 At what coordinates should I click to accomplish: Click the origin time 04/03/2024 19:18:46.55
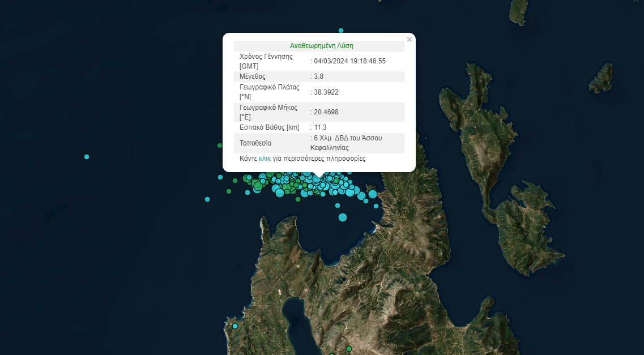pyautogui.click(x=349, y=61)
